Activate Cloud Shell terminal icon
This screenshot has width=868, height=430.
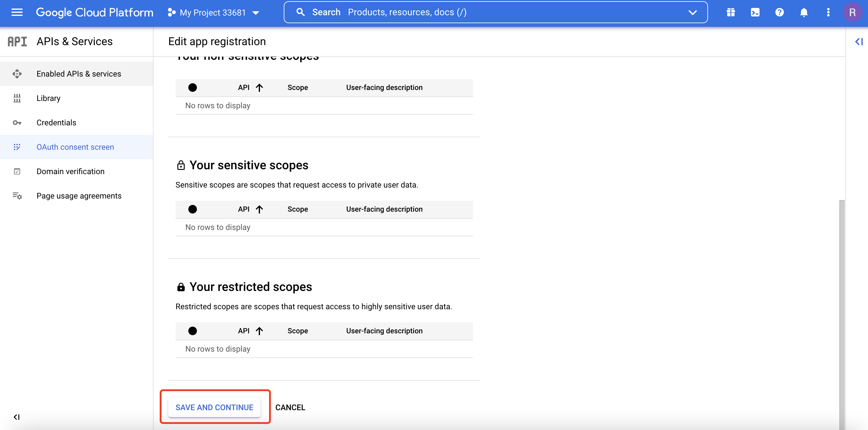click(x=755, y=13)
